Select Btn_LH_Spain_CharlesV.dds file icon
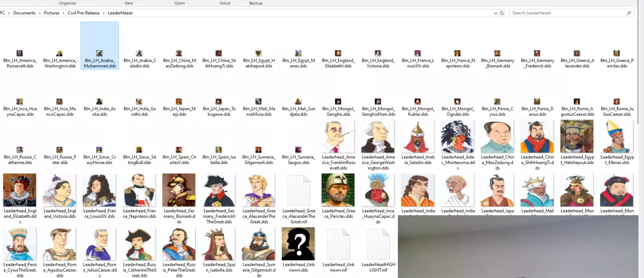 [x=179, y=150]
